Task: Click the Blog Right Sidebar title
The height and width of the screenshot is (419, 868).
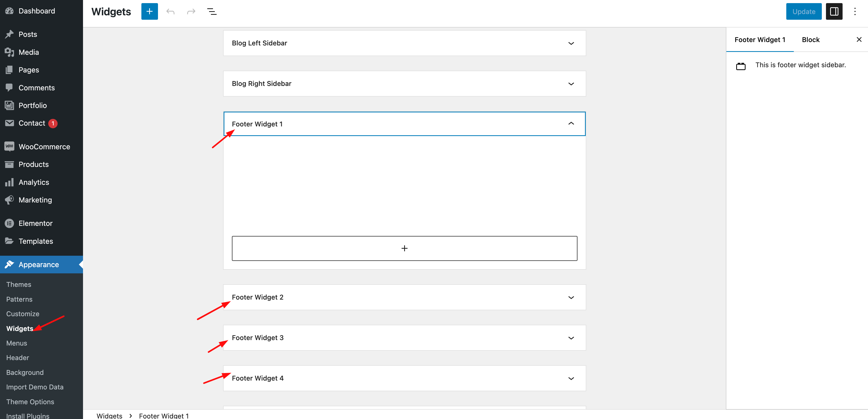Action: coord(261,83)
